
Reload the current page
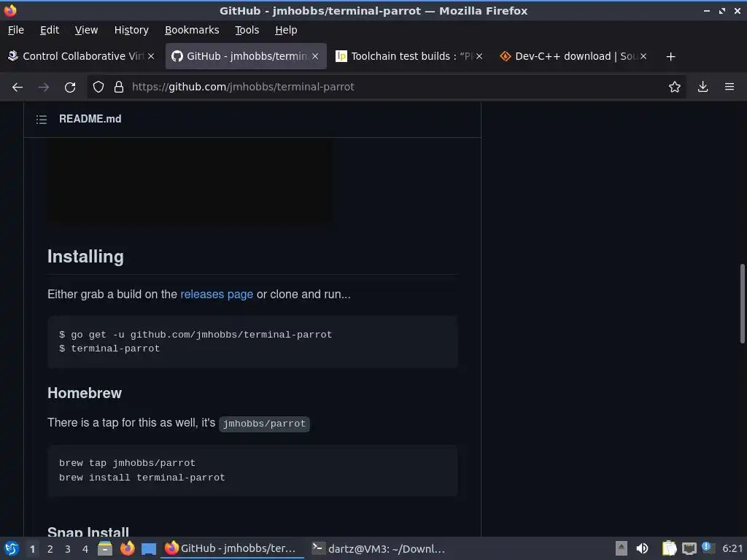point(70,87)
